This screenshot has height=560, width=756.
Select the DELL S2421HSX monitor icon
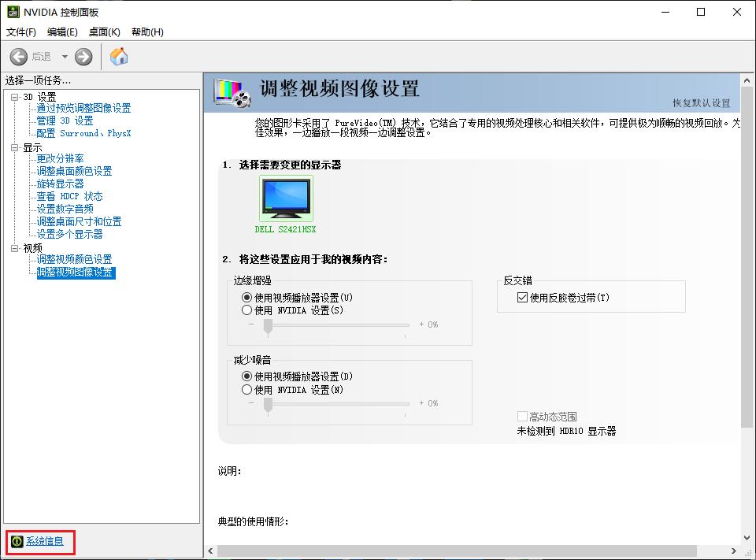(286, 198)
